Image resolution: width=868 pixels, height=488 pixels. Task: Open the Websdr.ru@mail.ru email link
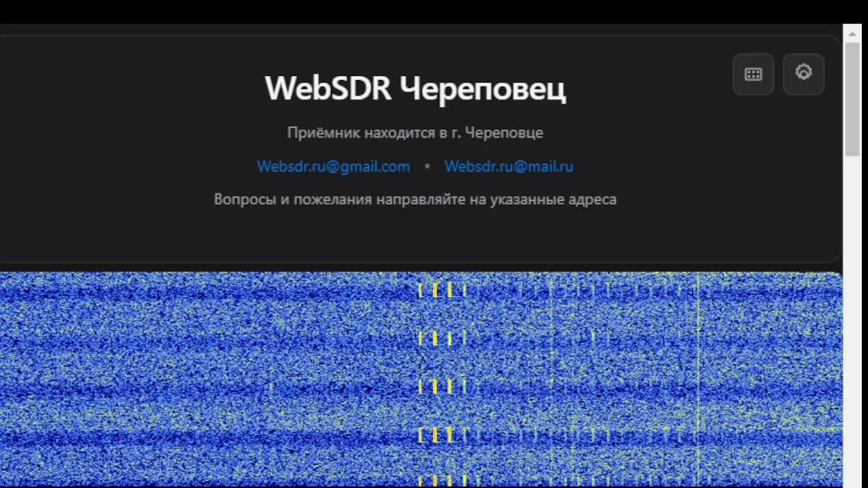tap(509, 166)
